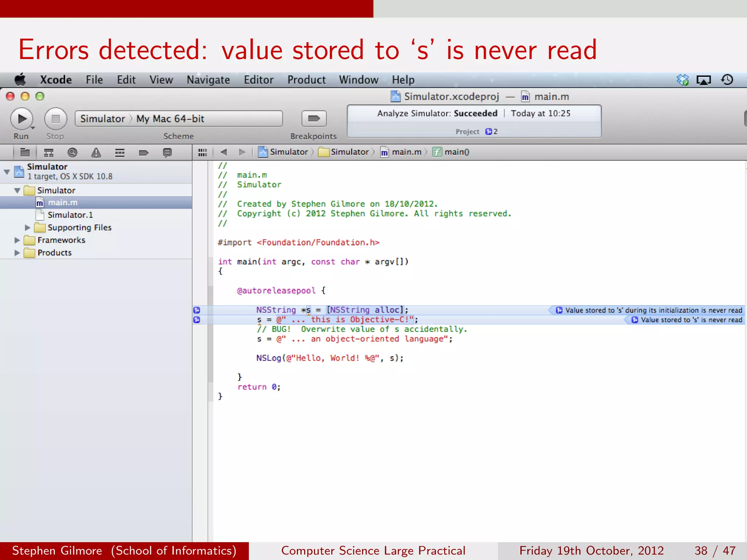Select main.m in the navigator
747x560 pixels.
click(96, 203)
